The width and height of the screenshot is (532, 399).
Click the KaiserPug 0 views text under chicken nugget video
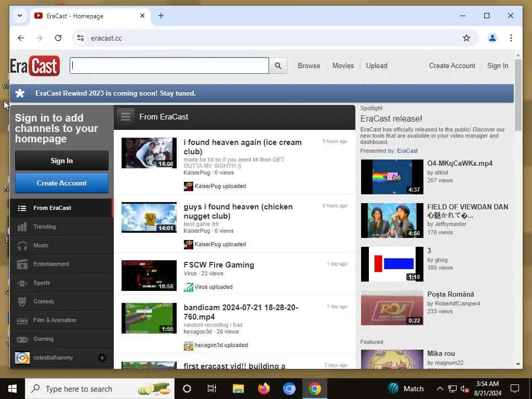tap(209, 231)
